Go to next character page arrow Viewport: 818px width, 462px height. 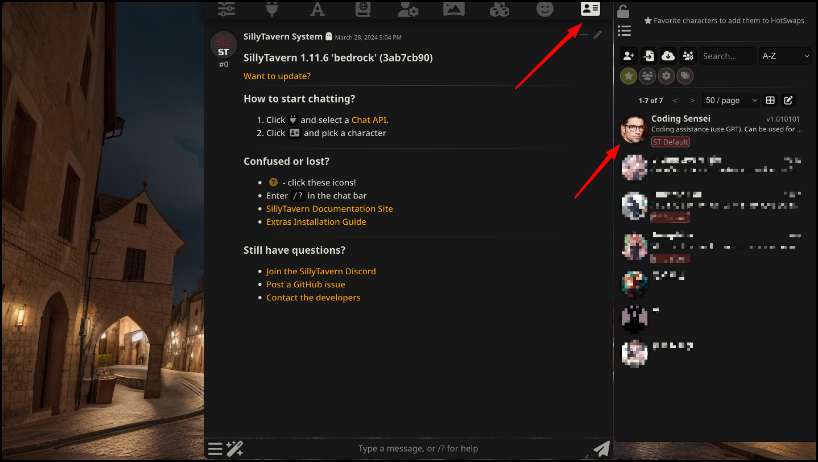(692, 100)
